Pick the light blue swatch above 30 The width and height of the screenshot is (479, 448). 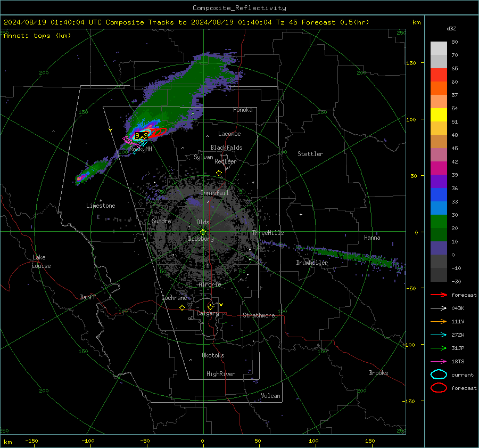(x=439, y=208)
